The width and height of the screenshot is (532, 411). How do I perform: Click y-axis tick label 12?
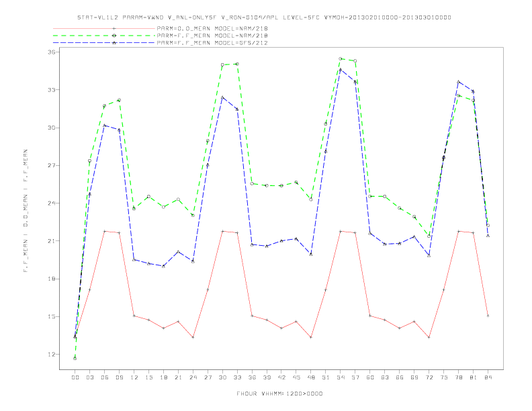pyautogui.click(x=51, y=355)
